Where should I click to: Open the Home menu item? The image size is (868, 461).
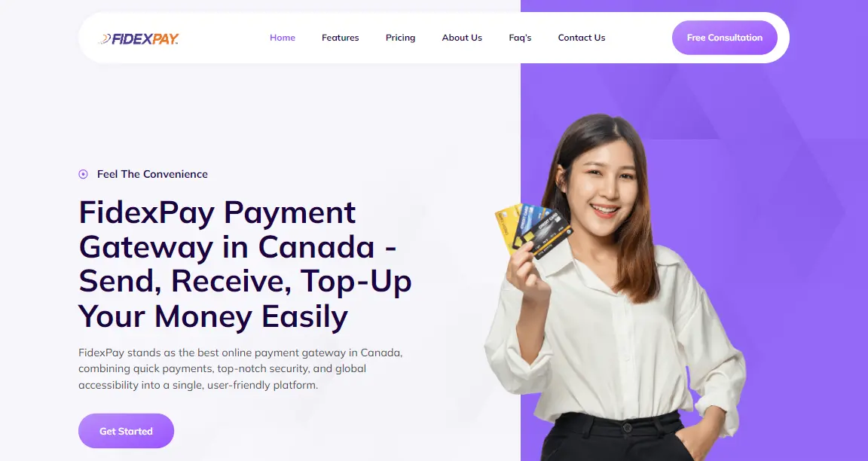pyautogui.click(x=283, y=38)
